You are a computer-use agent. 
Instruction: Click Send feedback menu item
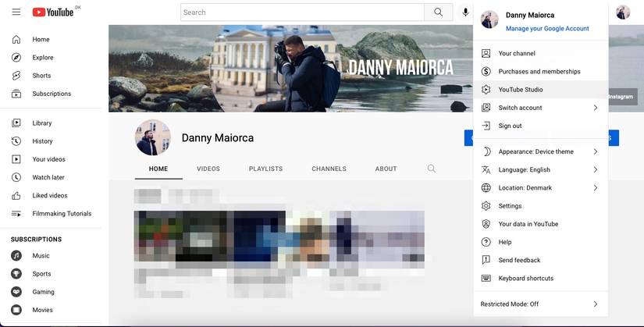pos(540,260)
